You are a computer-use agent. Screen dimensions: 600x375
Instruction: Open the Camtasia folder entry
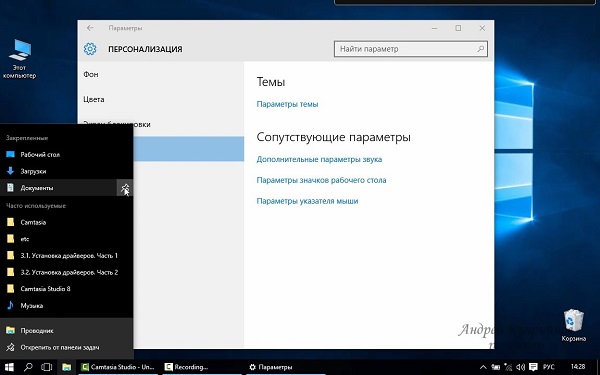[x=67, y=222]
